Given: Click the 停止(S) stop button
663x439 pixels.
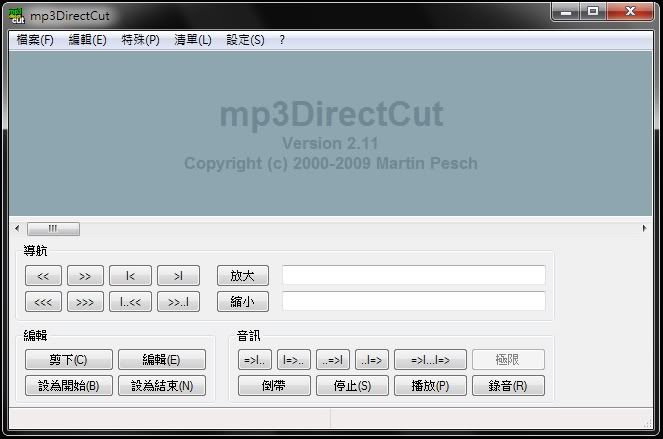Looking at the screenshot, I should point(352,385).
